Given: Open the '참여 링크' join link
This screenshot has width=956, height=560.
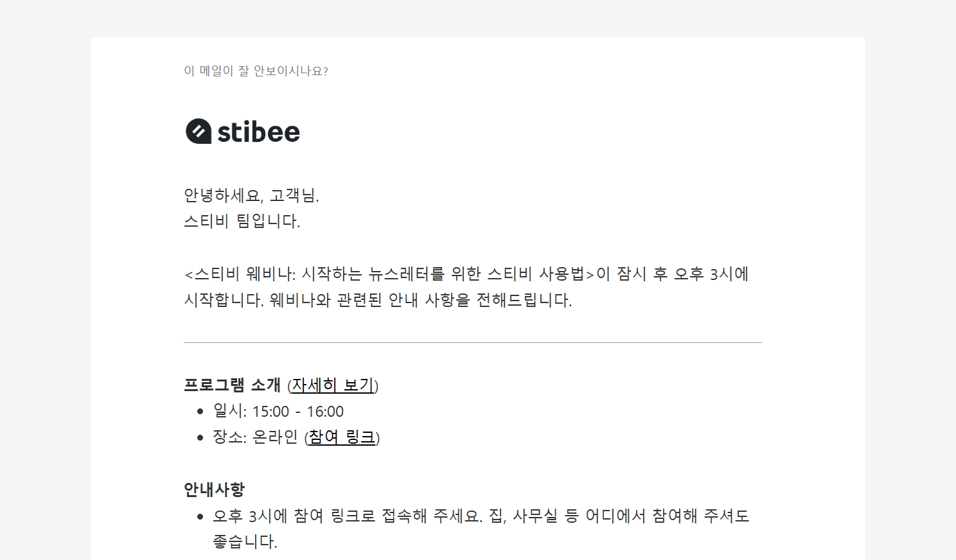Looking at the screenshot, I should pyautogui.click(x=342, y=437).
